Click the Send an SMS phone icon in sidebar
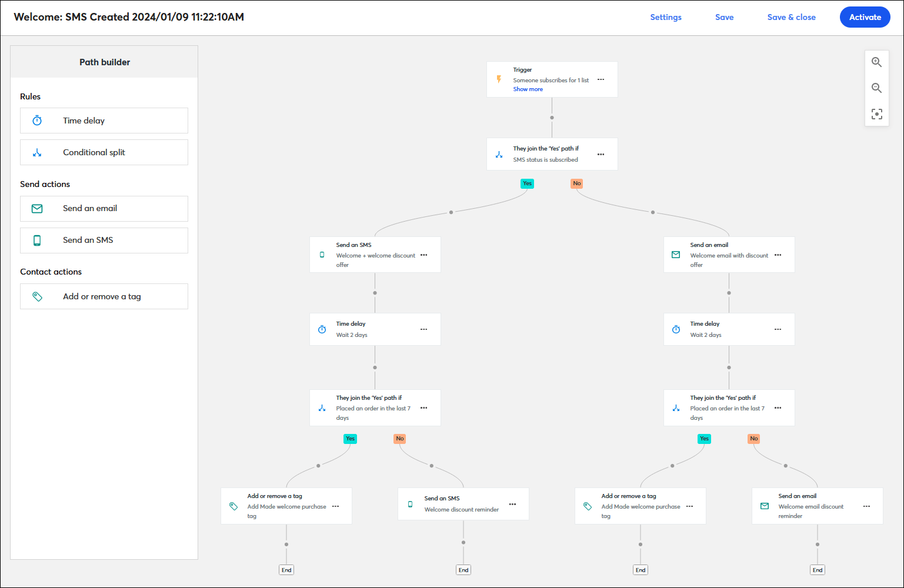Viewport: 904px width, 588px height. 37,240
